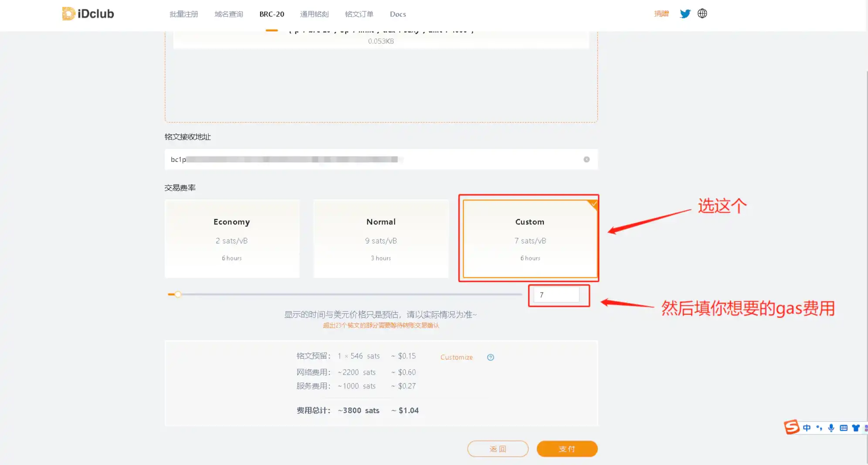Click the 支付 payment button
This screenshot has width=868, height=465.
point(567,448)
